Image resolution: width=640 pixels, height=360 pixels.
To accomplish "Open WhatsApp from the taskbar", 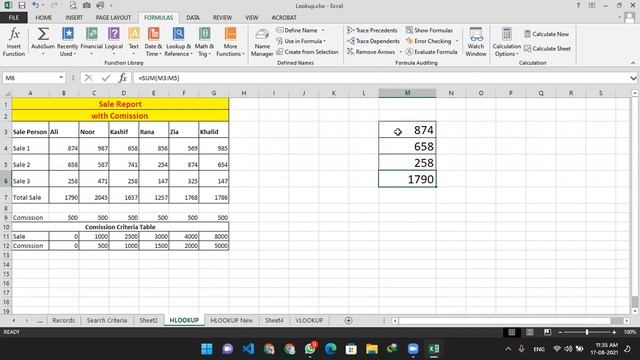I will pos(310,349).
